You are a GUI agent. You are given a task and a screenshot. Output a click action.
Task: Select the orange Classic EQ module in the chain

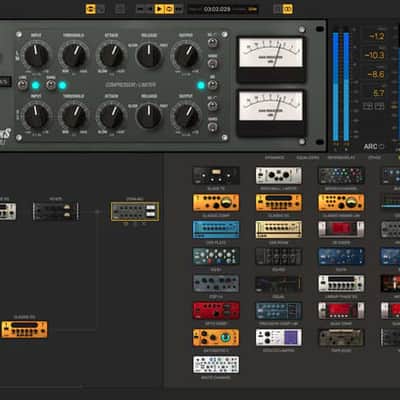(24, 329)
